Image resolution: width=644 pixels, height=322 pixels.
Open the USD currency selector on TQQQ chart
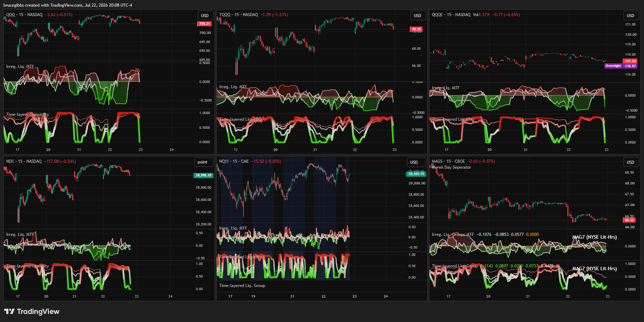(x=417, y=15)
